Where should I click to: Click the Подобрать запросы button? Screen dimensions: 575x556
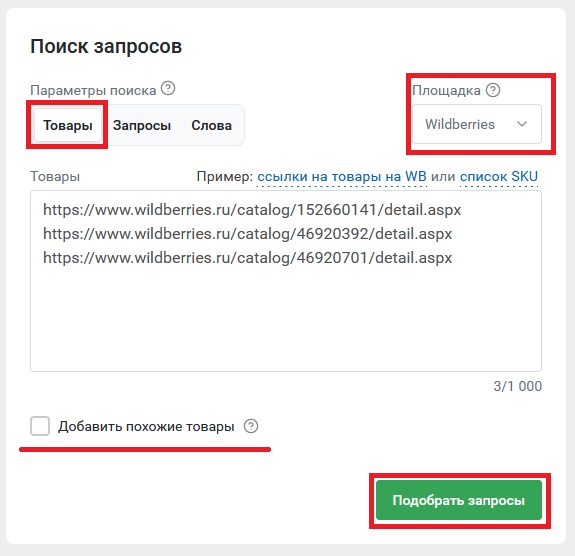pyautogui.click(x=459, y=500)
